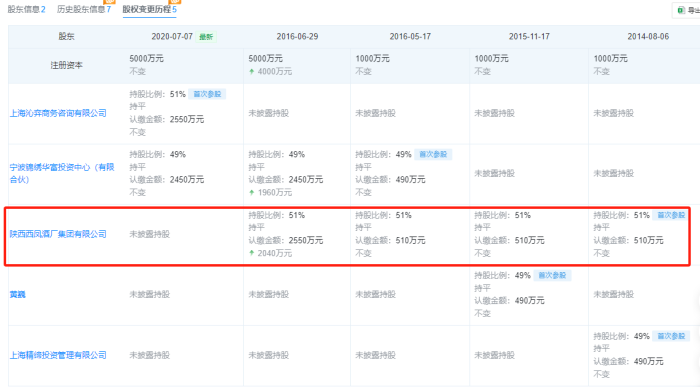Switch to the 历史股东信息 tab
Screen dimensions: 700x387
click(x=83, y=9)
